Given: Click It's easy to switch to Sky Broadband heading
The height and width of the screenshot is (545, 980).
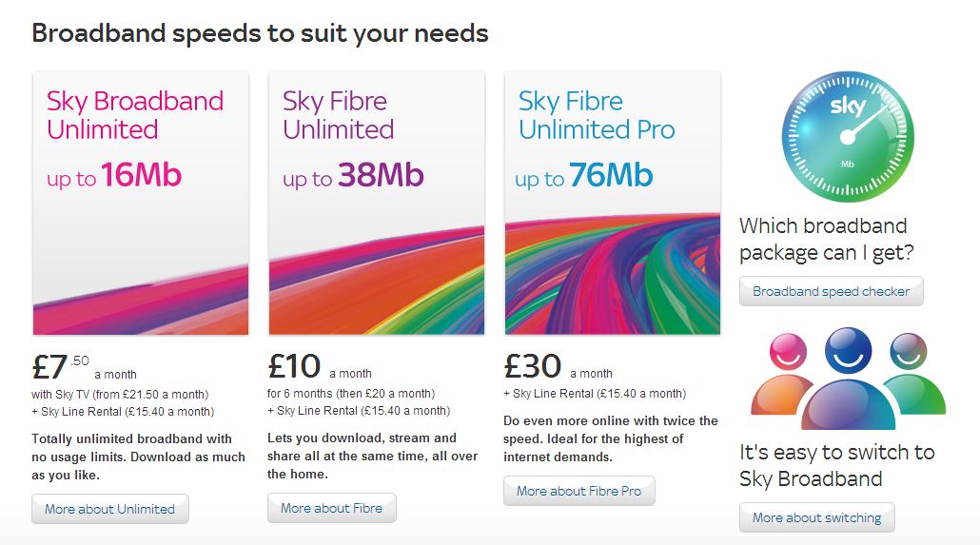Looking at the screenshot, I should tap(836, 465).
